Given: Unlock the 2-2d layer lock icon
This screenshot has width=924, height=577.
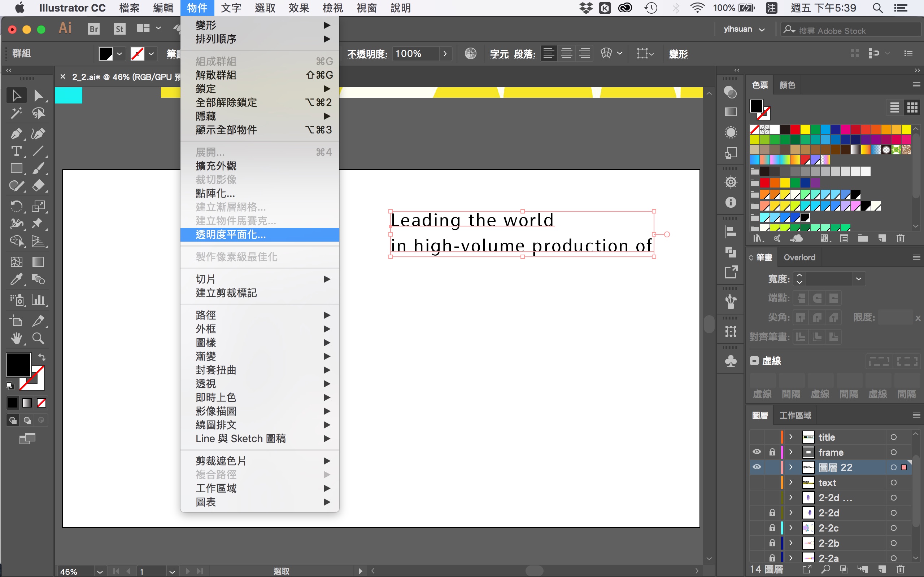Looking at the screenshot, I should 772,513.
